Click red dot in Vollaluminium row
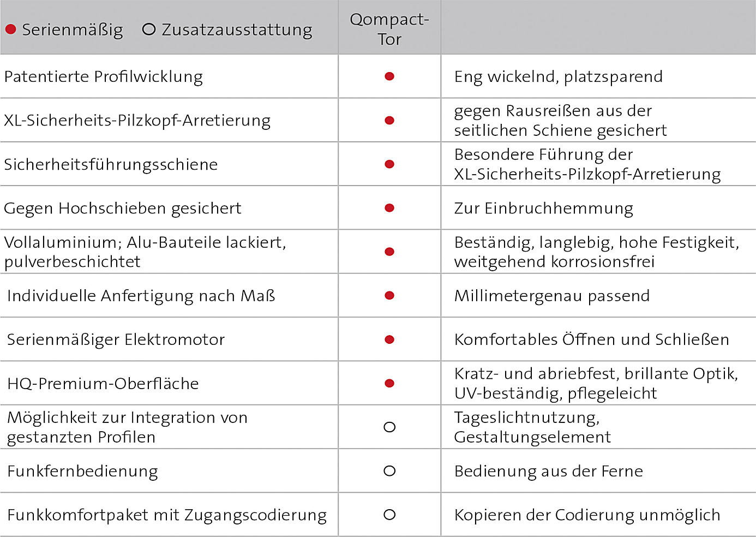The image size is (756, 537). [x=389, y=252]
